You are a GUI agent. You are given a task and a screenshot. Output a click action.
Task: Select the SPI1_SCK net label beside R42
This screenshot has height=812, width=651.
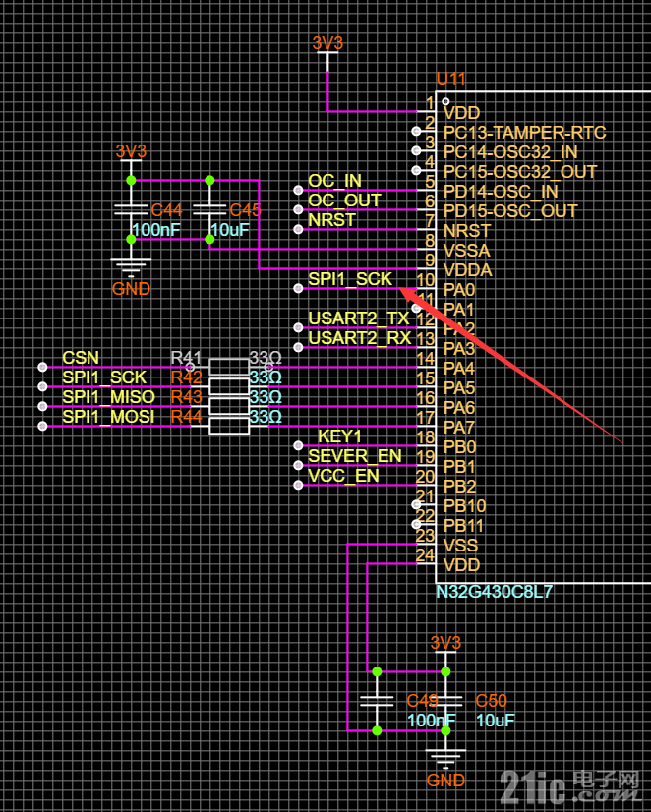click(x=104, y=377)
